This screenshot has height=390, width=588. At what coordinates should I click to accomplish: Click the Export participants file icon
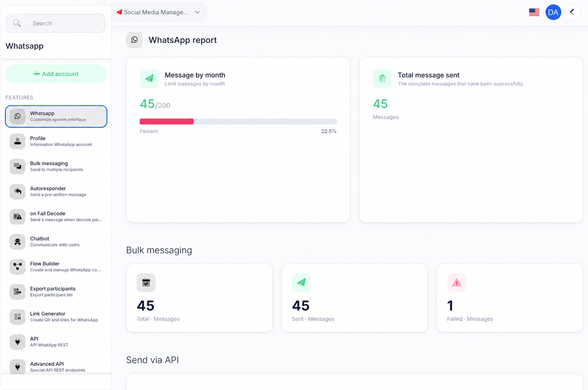pyautogui.click(x=18, y=292)
